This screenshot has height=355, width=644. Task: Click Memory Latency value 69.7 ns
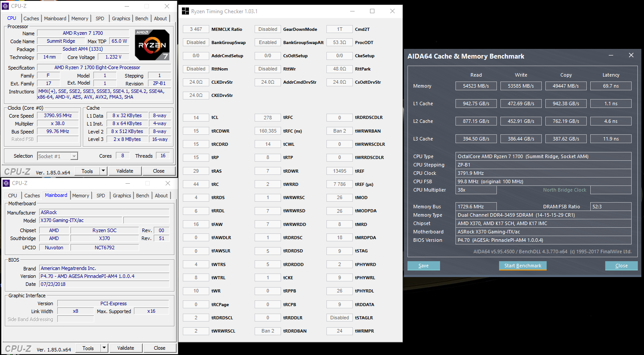pyautogui.click(x=611, y=86)
